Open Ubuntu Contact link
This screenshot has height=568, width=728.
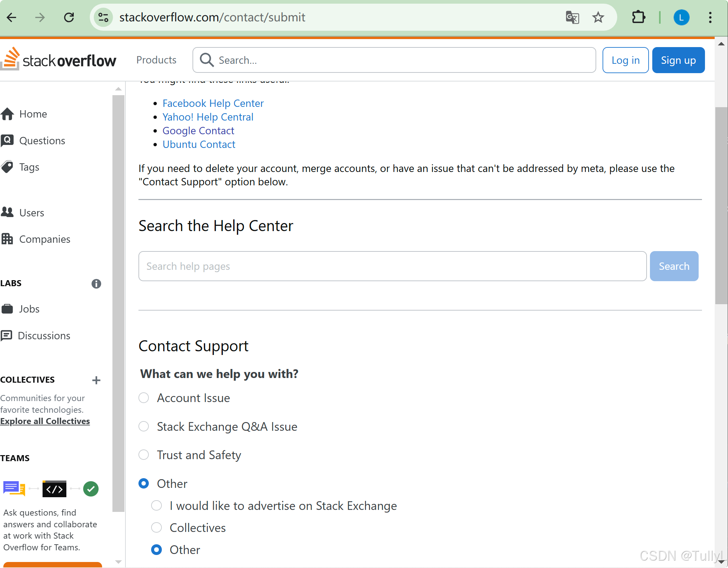[x=199, y=144]
